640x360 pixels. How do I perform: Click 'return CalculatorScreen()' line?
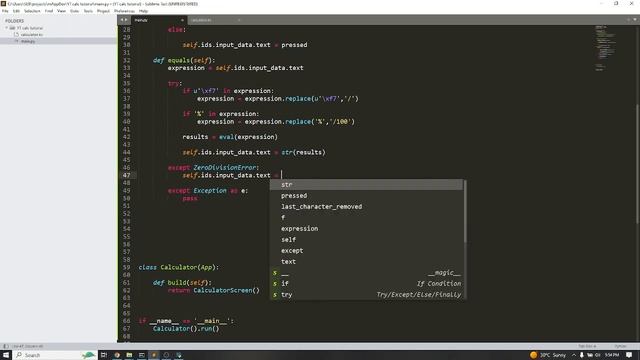point(213,290)
